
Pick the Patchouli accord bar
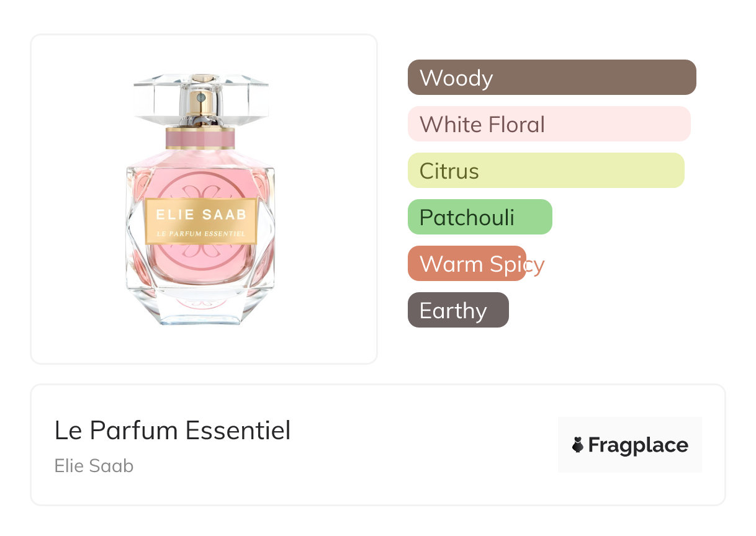479,217
